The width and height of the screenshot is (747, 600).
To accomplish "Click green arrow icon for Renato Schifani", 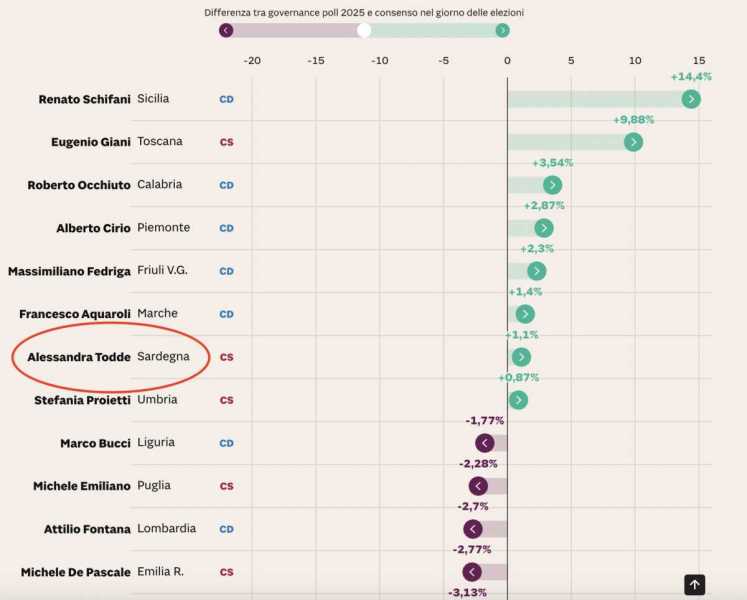I will 691,99.
